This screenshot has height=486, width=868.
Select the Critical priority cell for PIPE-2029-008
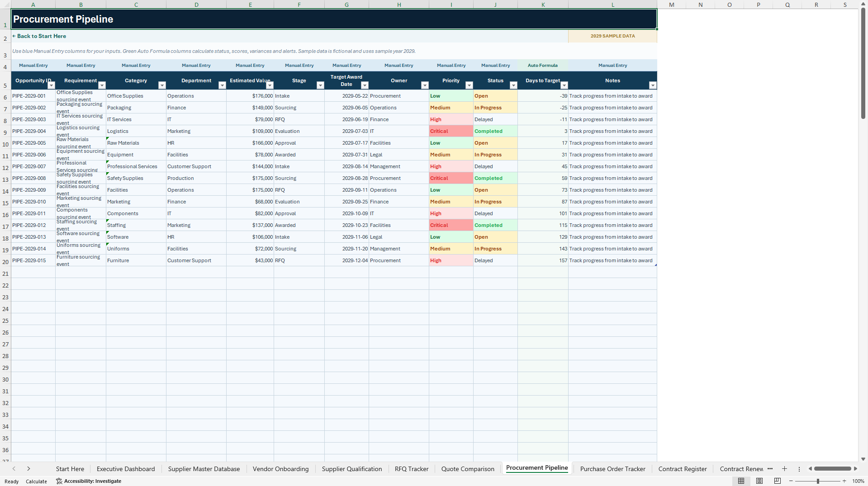point(451,178)
